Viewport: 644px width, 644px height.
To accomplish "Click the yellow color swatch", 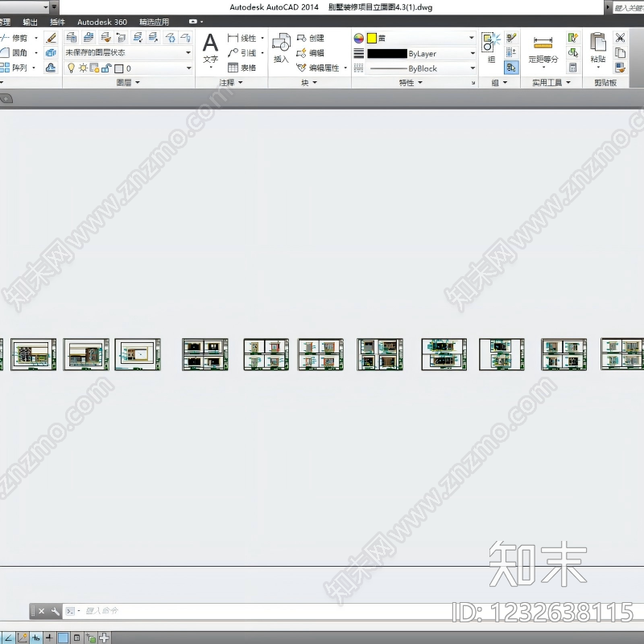I will click(372, 38).
